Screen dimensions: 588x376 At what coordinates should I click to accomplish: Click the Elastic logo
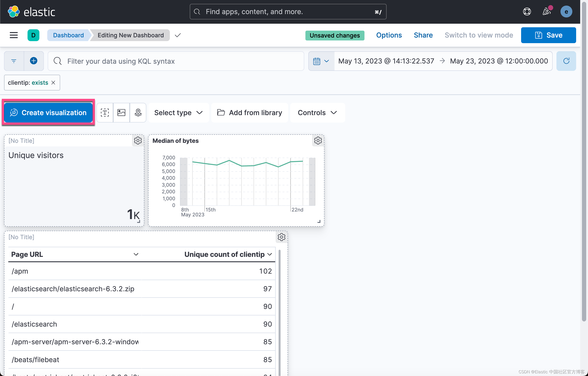click(32, 12)
